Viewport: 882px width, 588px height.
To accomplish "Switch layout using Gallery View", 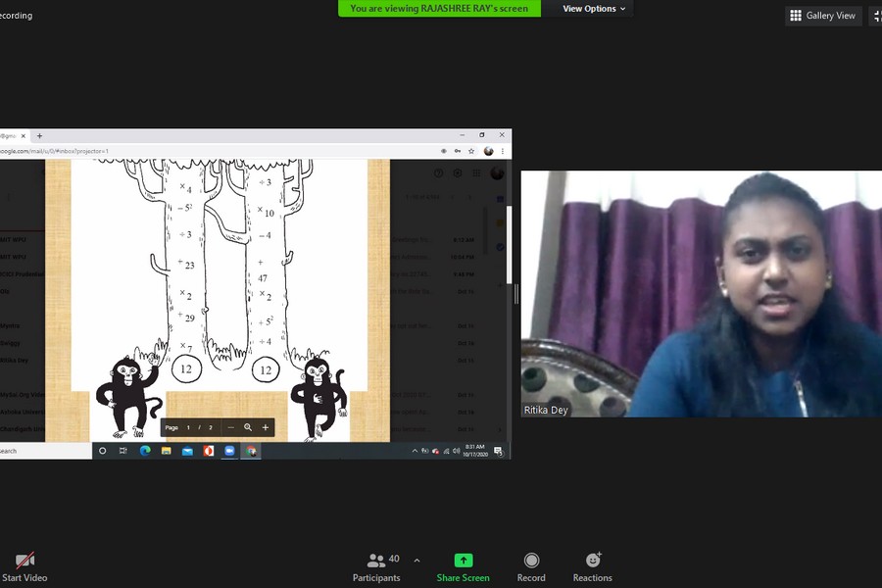I will click(x=823, y=16).
